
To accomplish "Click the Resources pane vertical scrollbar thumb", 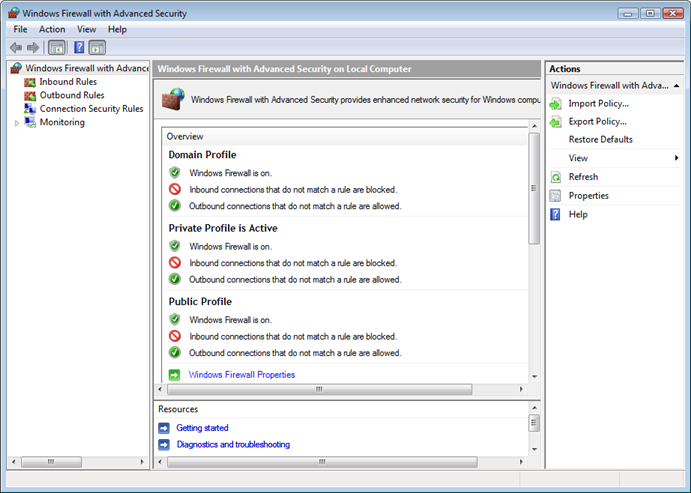I will point(534,423).
